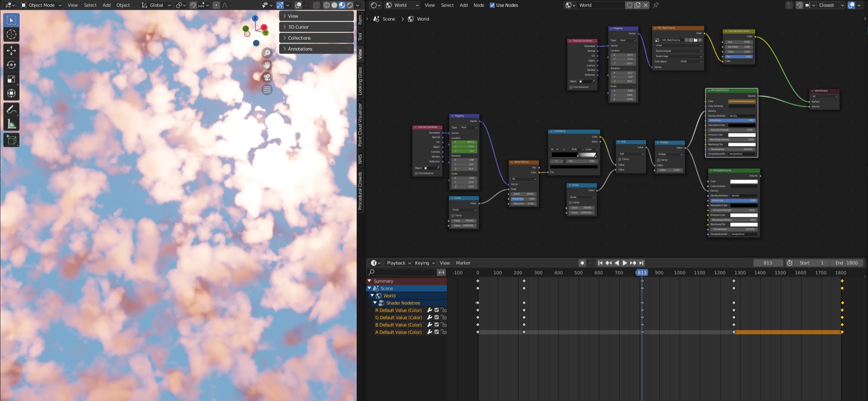Toggle R Default Value channel checkbox
The image size is (868, 401).
(x=437, y=310)
